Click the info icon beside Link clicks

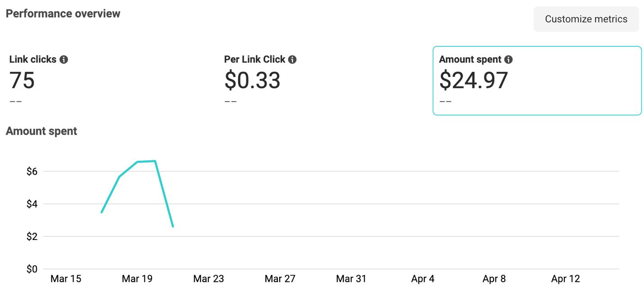(64, 59)
